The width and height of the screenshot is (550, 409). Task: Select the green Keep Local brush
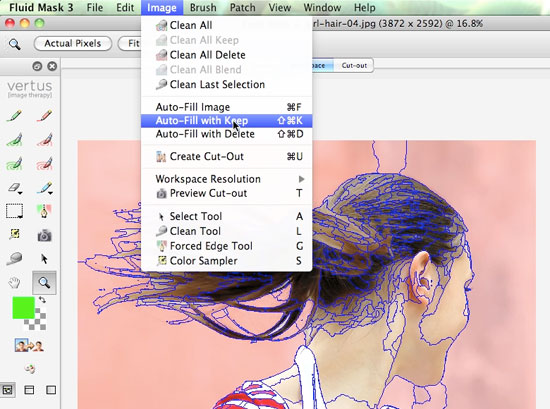click(x=14, y=139)
